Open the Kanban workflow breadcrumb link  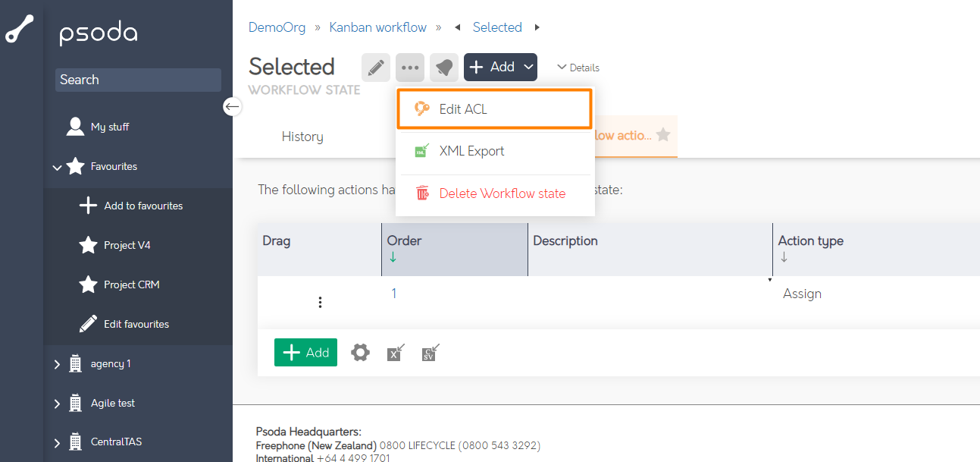377,27
